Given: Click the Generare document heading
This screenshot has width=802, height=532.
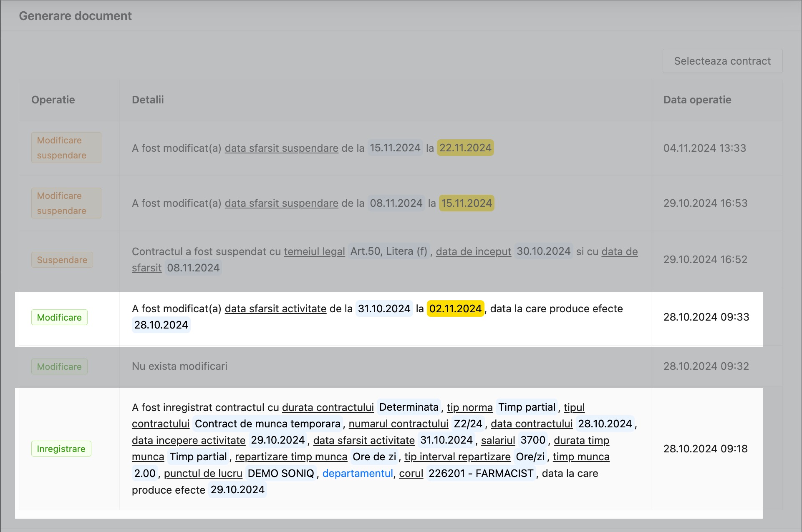Looking at the screenshot, I should [x=75, y=16].
